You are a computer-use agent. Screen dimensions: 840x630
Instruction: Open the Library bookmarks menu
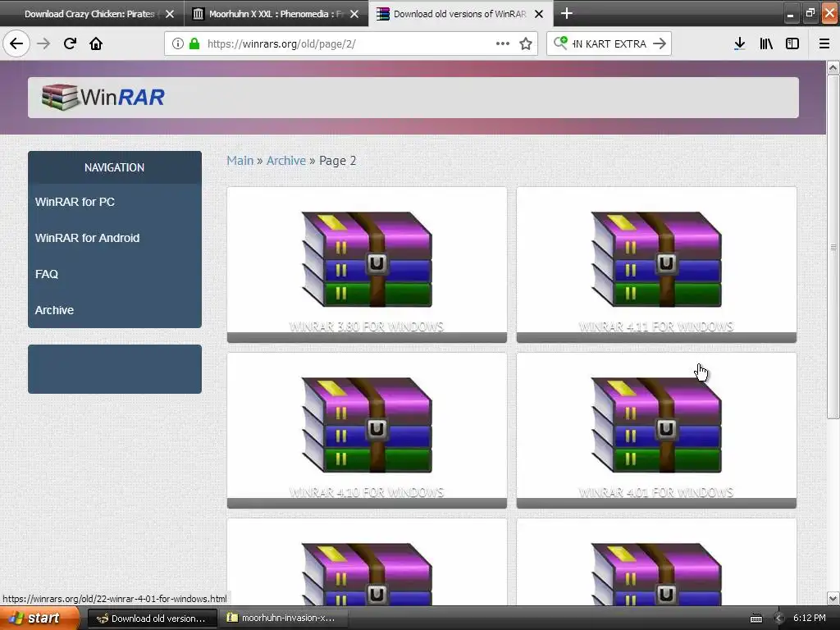point(766,44)
